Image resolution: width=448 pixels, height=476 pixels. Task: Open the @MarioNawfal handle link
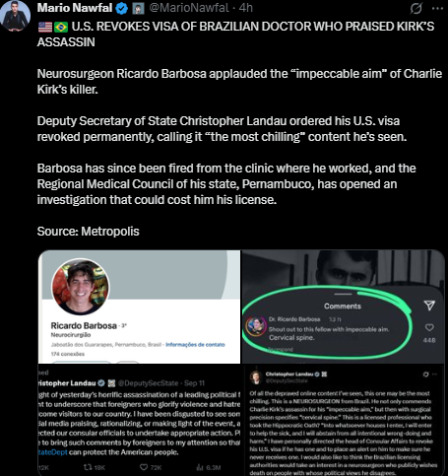click(x=189, y=8)
